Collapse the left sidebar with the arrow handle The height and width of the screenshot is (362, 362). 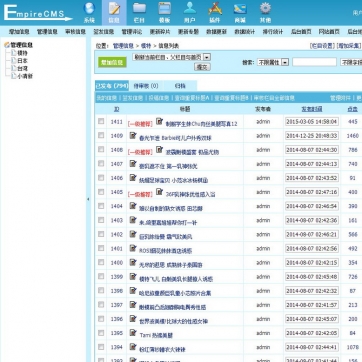pyautogui.click(x=88, y=199)
